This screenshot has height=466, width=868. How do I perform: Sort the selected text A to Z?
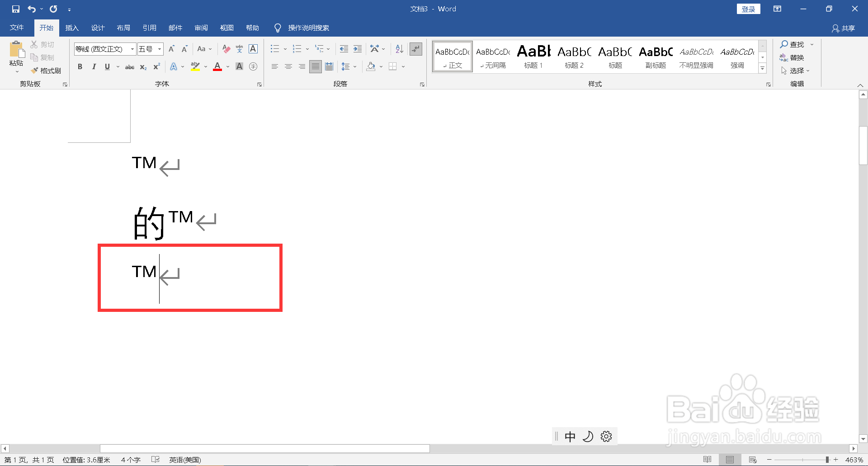399,49
